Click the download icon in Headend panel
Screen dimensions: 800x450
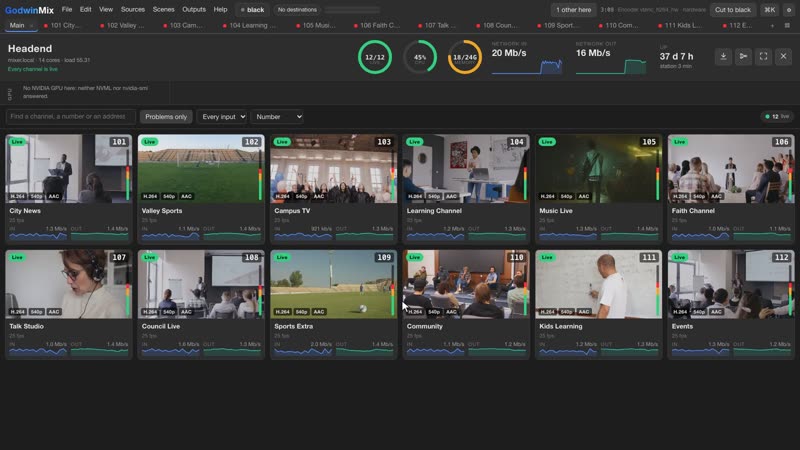[723, 56]
